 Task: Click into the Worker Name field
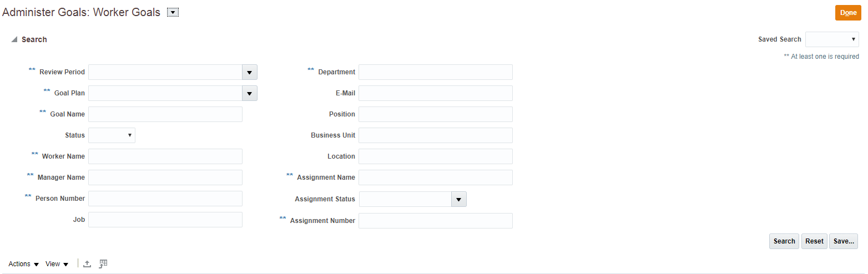165,156
